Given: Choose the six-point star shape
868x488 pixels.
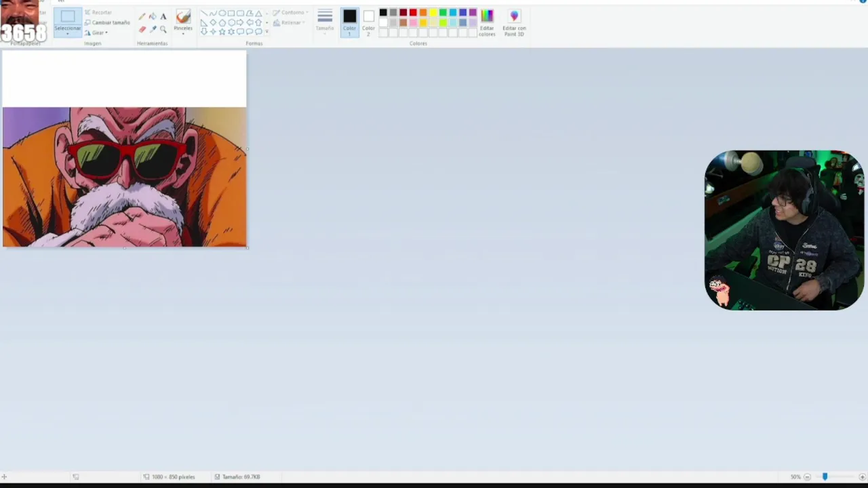Looking at the screenshot, I should (231, 32).
